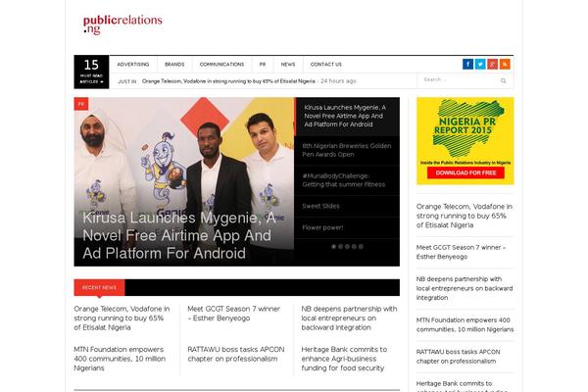
Task: Select the Recent News tab
Action: pos(99,287)
